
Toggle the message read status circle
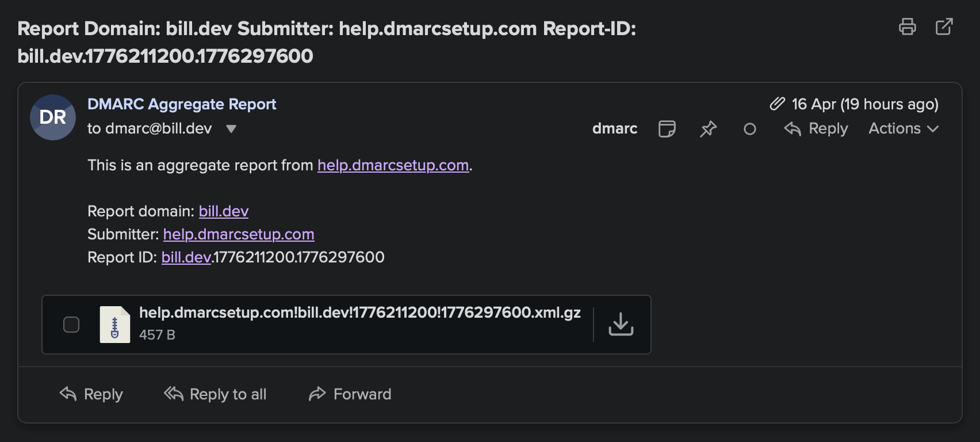[749, 129]
